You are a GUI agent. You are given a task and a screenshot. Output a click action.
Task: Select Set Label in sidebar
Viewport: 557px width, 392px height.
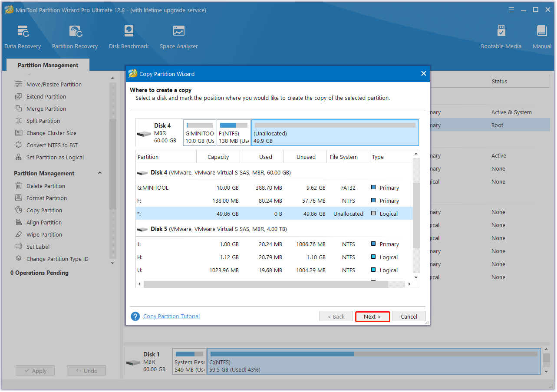[38, 247]
